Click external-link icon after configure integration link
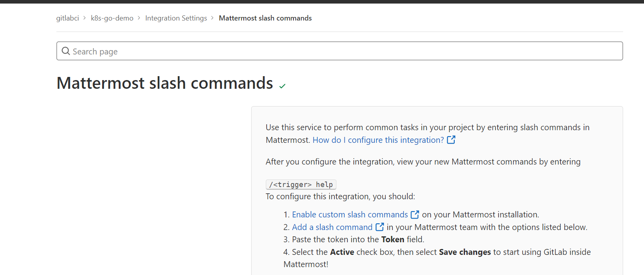 [x=451, y=140]
